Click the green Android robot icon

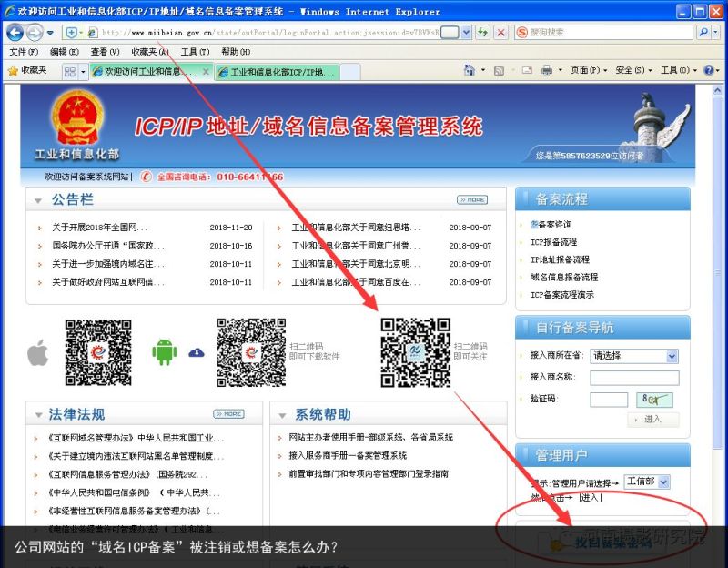click(165, 352)
